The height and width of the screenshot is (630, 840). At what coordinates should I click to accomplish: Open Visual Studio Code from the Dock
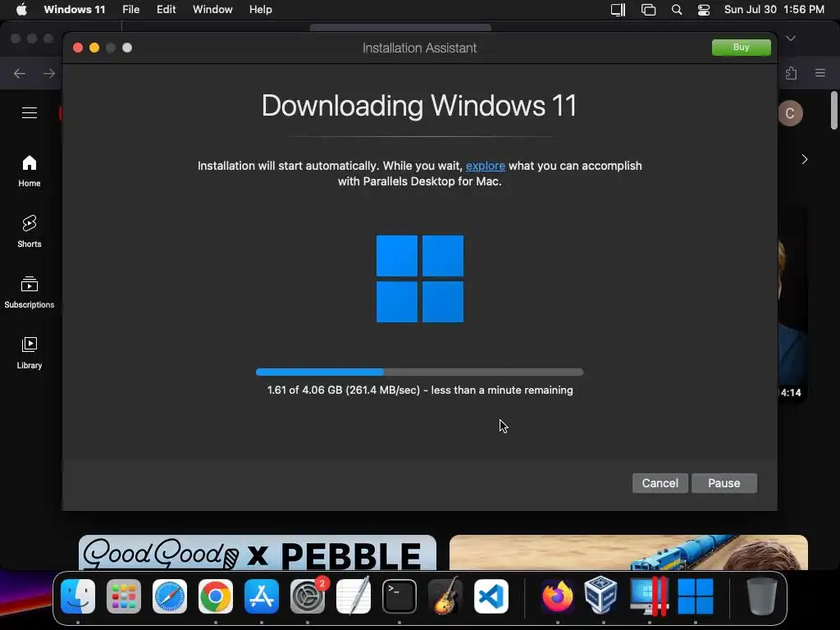491,596
